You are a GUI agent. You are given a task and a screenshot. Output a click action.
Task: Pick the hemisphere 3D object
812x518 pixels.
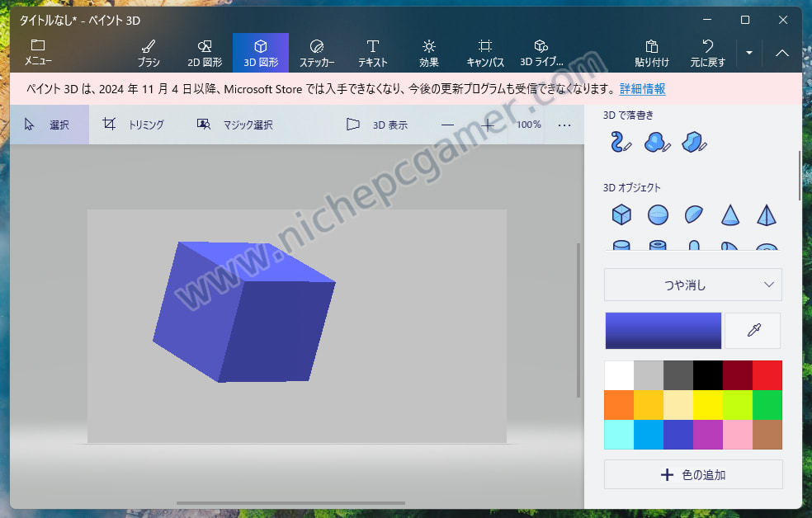coord(694,214)
